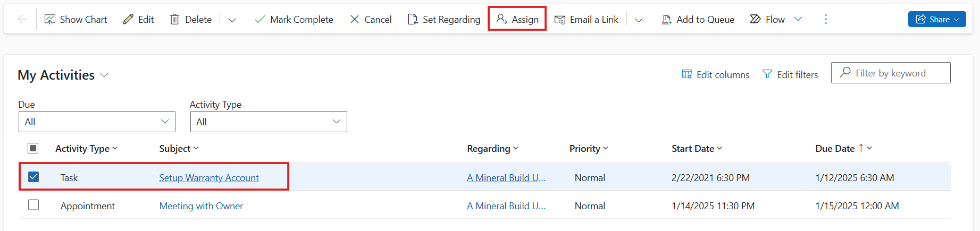980x231 pixels.
Task: Open the Edit columns panel
Action: click(715, 75)
